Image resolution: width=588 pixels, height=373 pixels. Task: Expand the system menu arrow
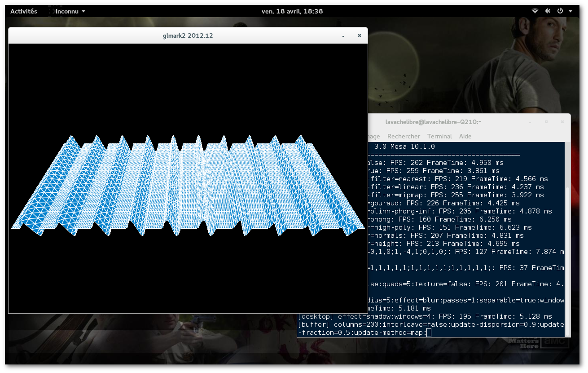click(x=570, y=11)
